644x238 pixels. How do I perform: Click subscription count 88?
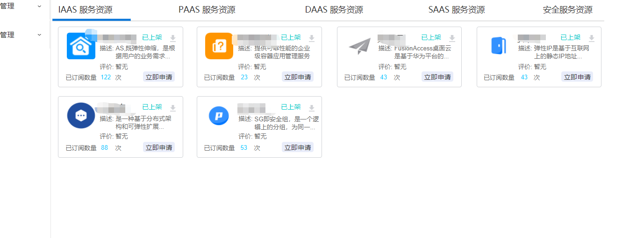105,148
